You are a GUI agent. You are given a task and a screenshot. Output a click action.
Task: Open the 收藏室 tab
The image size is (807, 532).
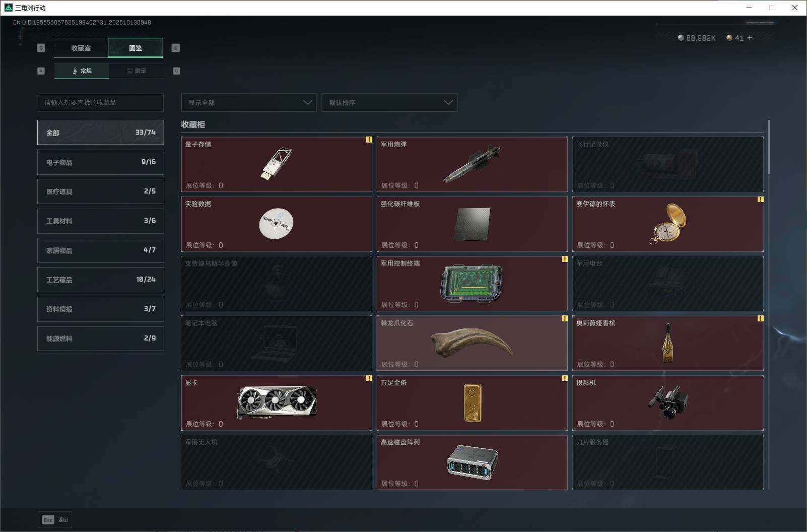coord(81,48)
